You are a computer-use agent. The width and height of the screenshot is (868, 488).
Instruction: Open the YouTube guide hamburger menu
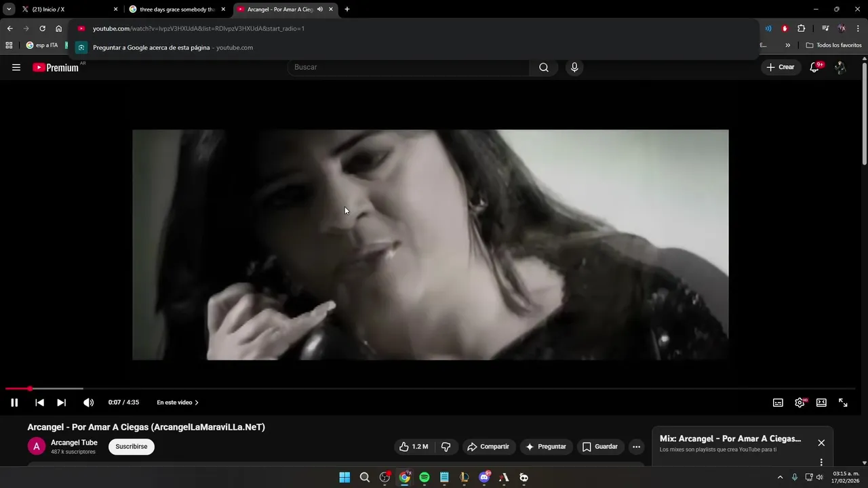click(x=16, y=67)
